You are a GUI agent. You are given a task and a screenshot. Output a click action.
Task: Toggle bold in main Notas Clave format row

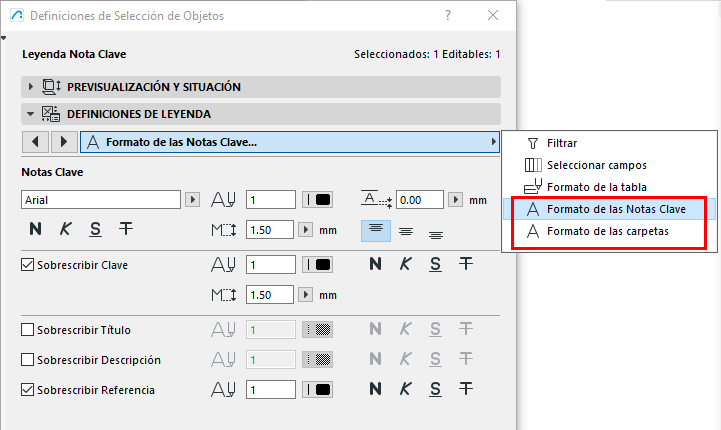[x=35, y=229]
